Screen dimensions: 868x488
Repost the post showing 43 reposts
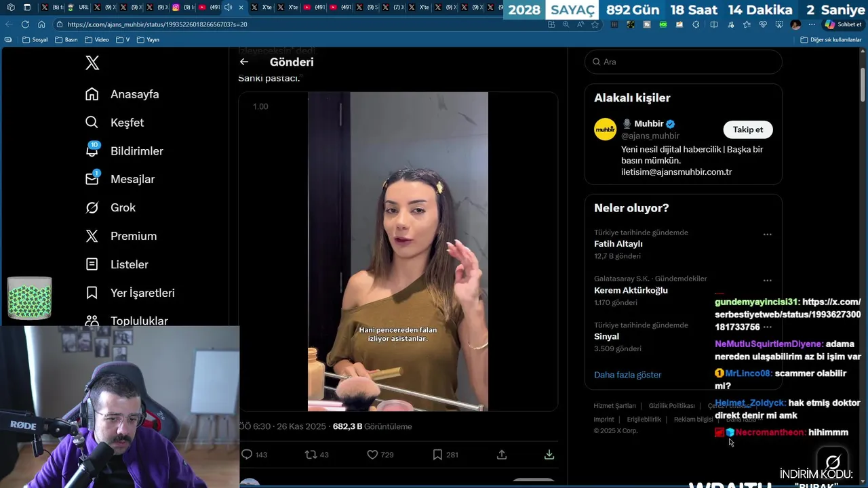click(311, 455)
